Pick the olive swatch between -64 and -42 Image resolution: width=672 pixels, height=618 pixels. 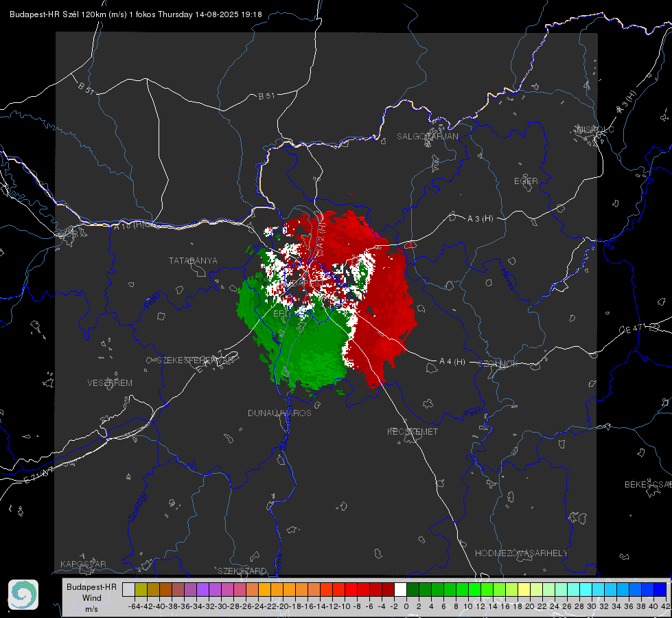coord(141,589)
